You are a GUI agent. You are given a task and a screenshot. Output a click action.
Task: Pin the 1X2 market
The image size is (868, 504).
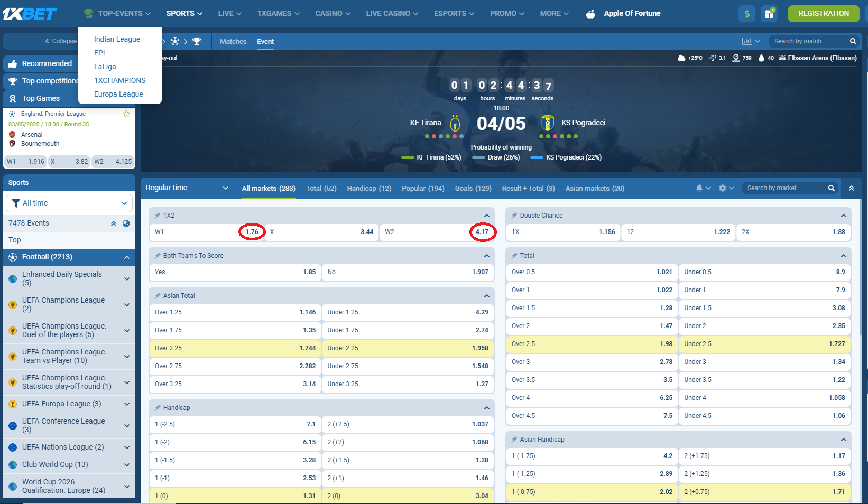point(158,216)
